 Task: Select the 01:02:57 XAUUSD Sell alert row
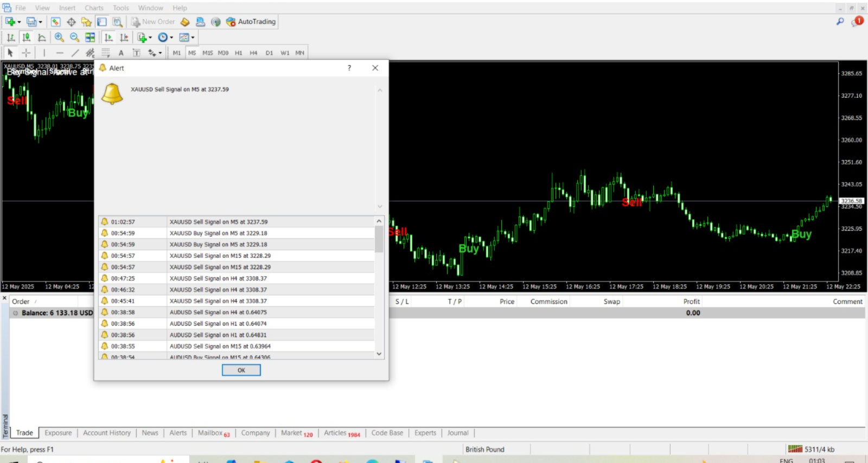[237, 222]
